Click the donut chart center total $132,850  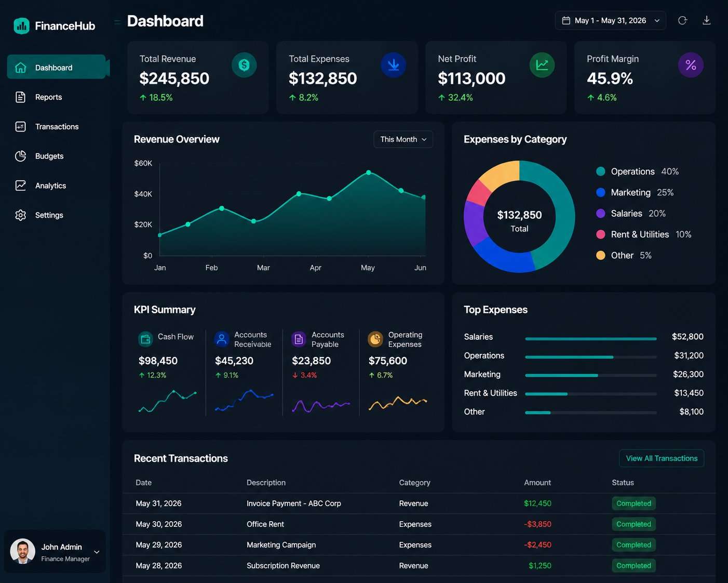pos(519,215)
